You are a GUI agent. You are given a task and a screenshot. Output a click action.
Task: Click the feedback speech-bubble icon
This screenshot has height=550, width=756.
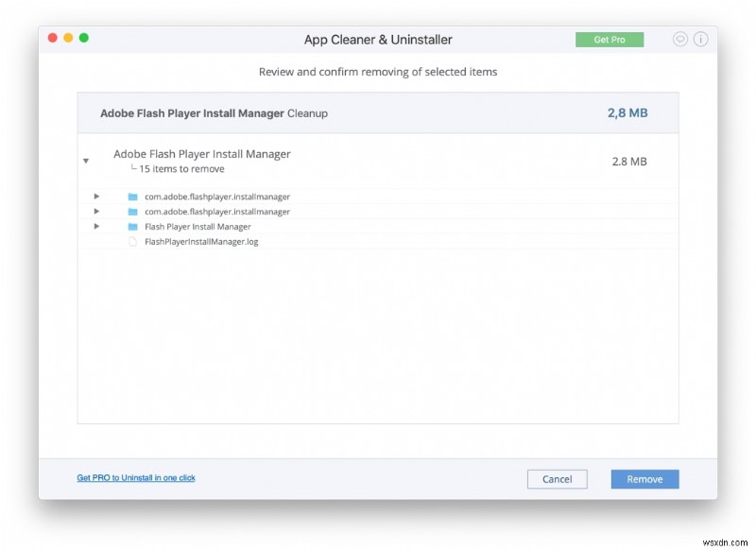(x=679, y=39)
